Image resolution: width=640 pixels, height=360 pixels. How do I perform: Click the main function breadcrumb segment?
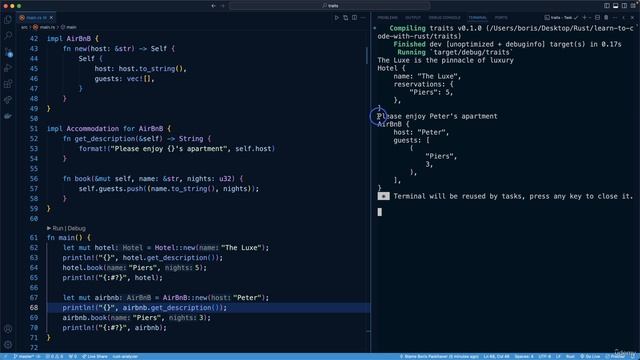[x=69, y=27]
